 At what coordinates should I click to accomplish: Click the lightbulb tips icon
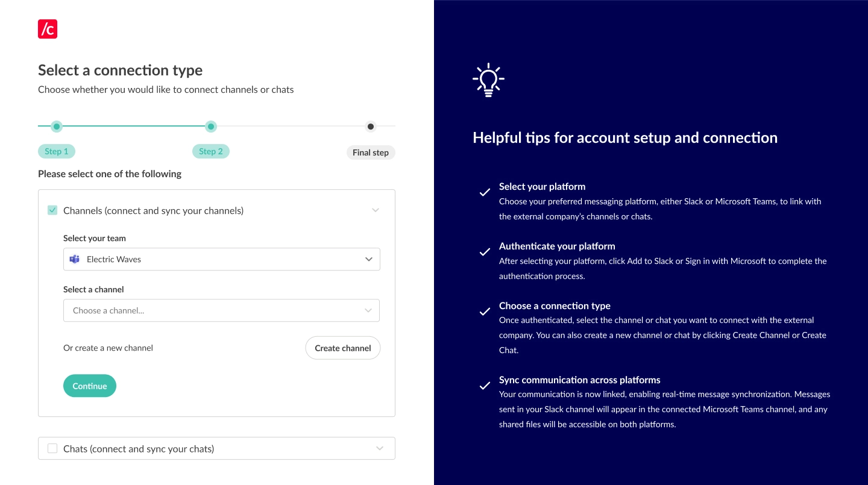click(488, 80)
